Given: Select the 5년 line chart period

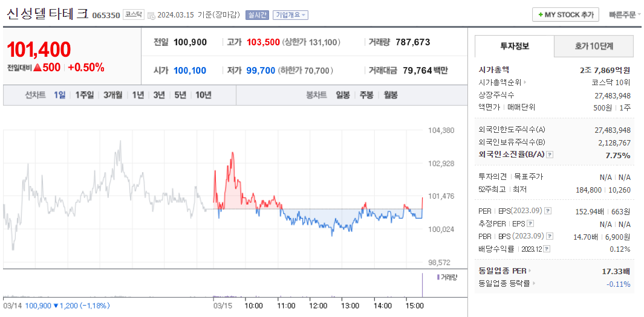Looking at the screenshot, I should point(180,95).
